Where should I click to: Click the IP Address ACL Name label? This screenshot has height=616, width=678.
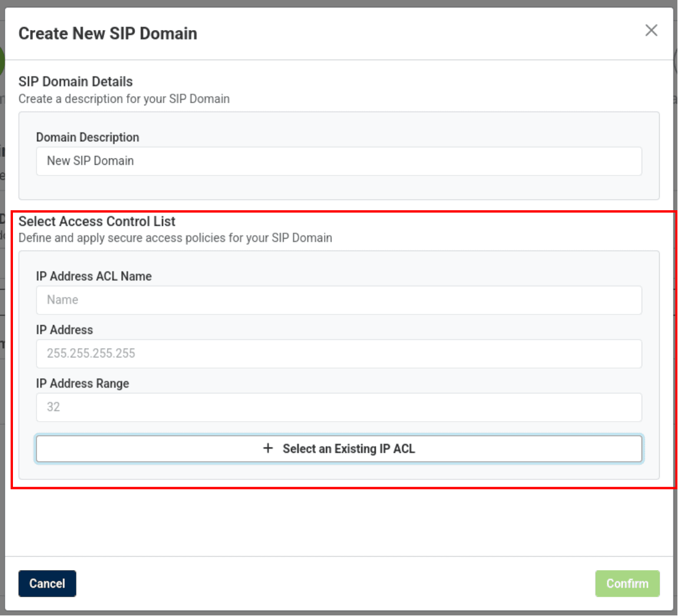(x=94, y=277)
